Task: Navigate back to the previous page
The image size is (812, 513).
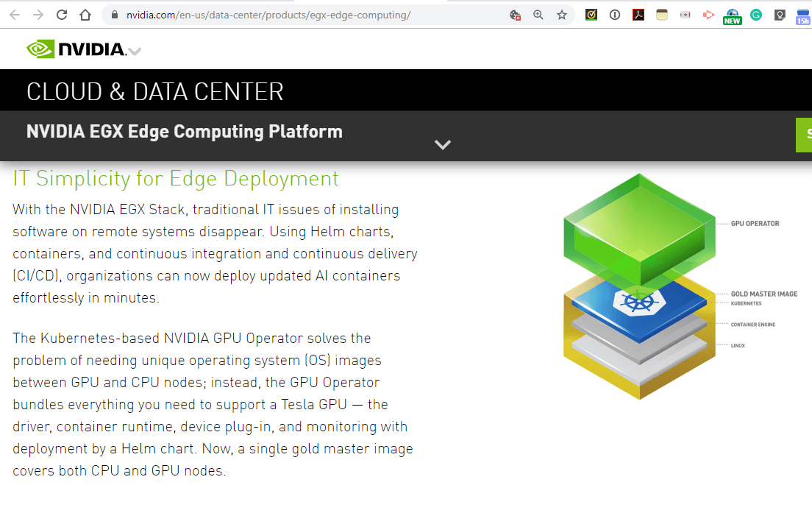Action: (14, 14)
